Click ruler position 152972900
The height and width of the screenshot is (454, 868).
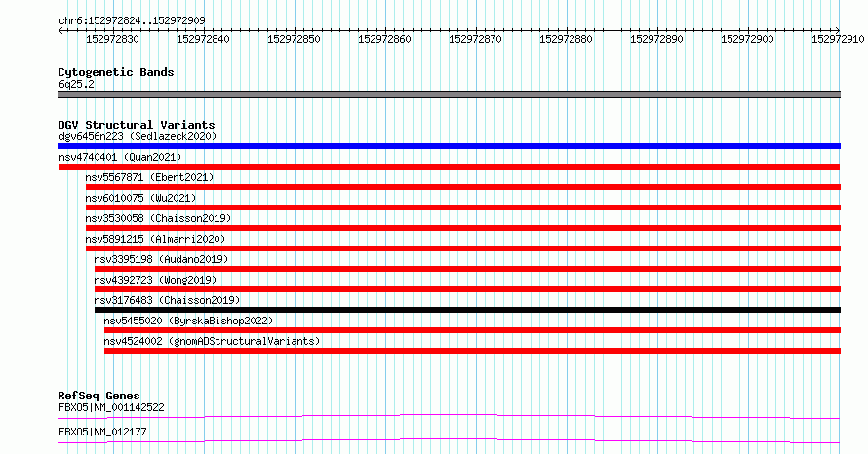[747, 39]
